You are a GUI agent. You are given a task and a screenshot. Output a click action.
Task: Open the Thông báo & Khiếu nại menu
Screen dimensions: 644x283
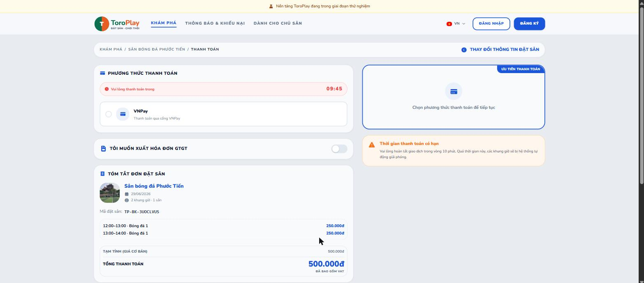(x=215, y=23)
